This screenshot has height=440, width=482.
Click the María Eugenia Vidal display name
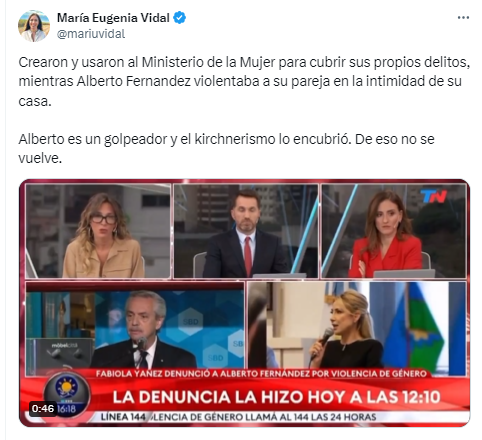click(x=113, y=18)
